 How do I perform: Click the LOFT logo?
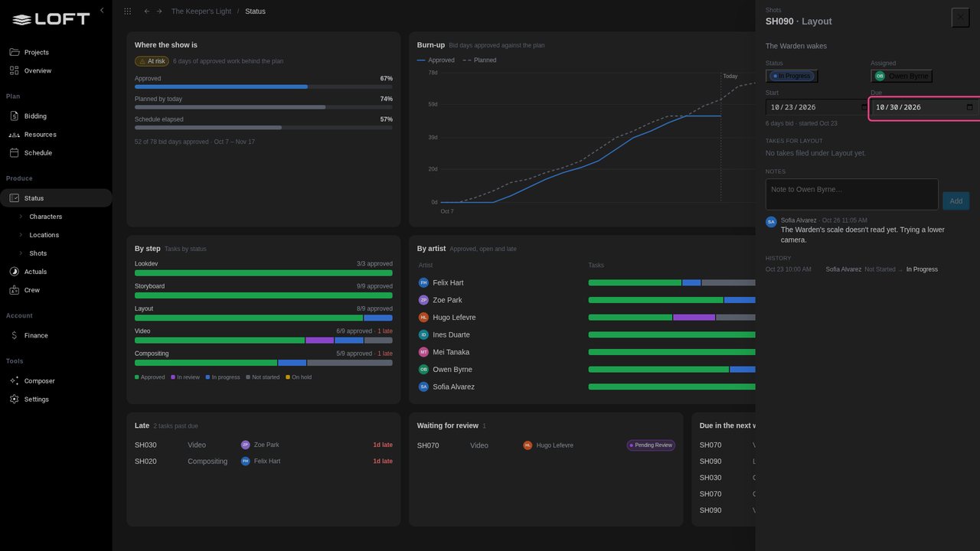pyautogui.click(x=51, y=19)
